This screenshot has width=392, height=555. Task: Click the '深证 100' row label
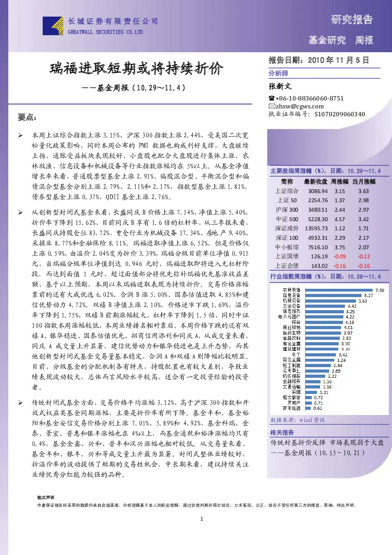pos(287,238)
